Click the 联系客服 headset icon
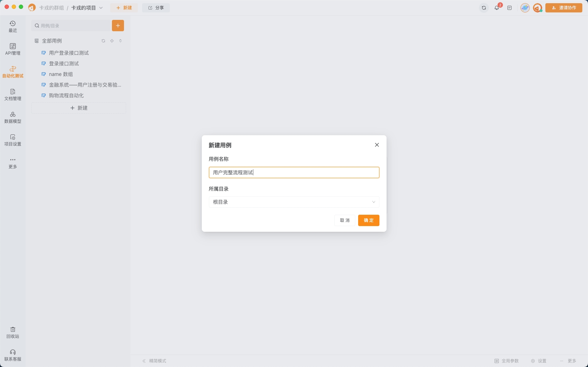Image resolution: width=588 pixels, height=367 pixels. tap(13, 352)
